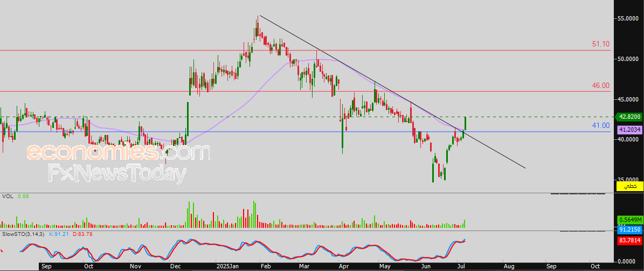Select the 51.10 resistance level label
Image resolution: width=644 pixels, height=271 pixels.
click(600, 44)
